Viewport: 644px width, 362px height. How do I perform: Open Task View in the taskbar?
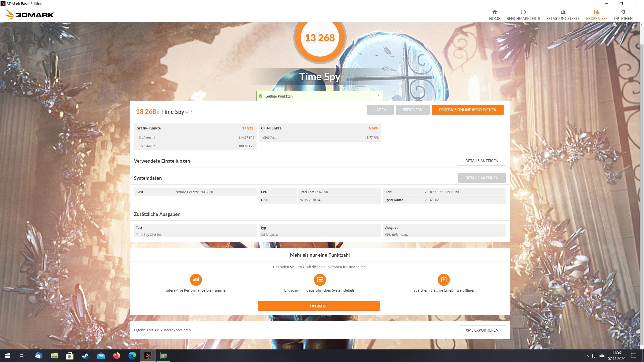[x=23, y=356]
